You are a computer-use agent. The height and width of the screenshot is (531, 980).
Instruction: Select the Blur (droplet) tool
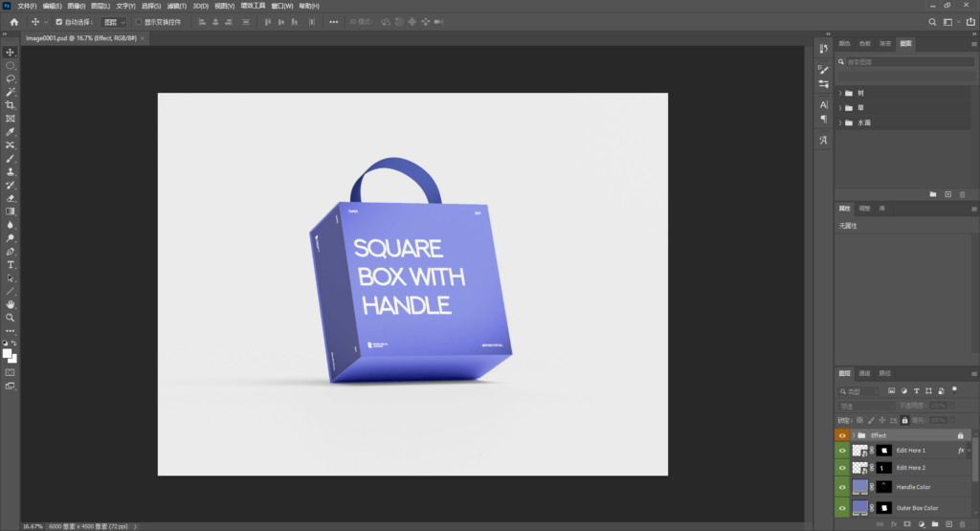pos(10,225)
